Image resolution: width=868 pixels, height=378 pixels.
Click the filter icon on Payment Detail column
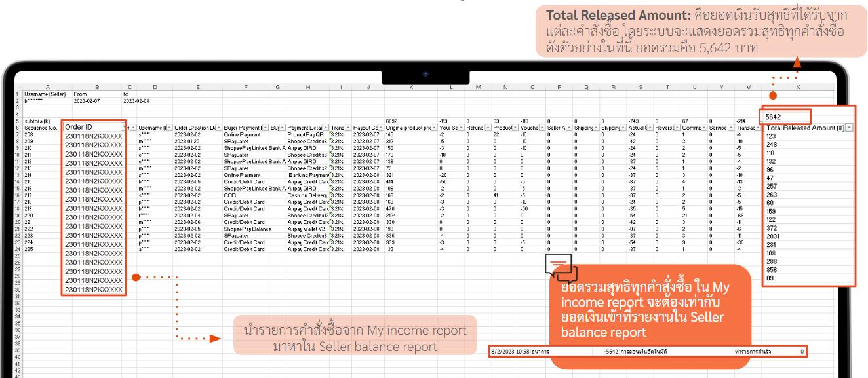pyautogui.click(x=326, y=128)
